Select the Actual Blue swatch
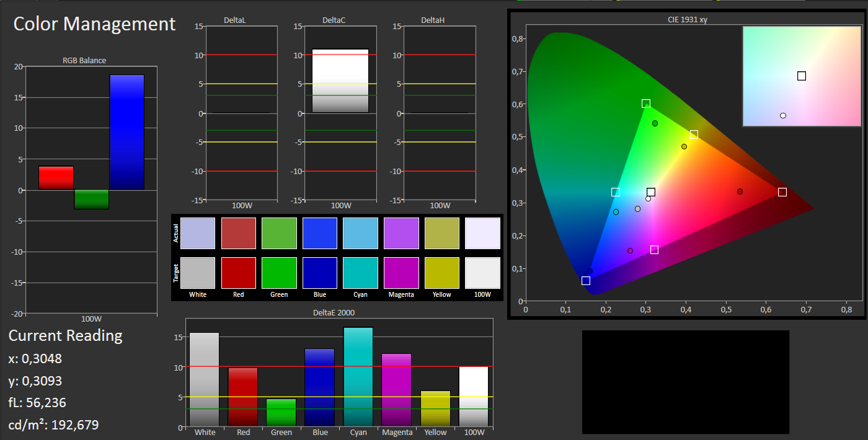Viewport: 868px width, 440px height. [x=320, y=233]
